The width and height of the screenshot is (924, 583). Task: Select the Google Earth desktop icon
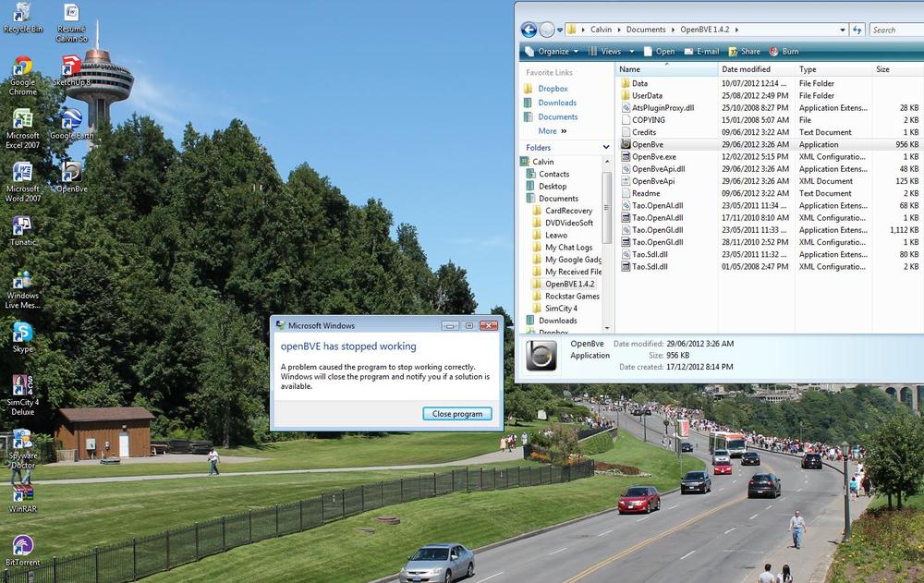click(x=71, y=124)
